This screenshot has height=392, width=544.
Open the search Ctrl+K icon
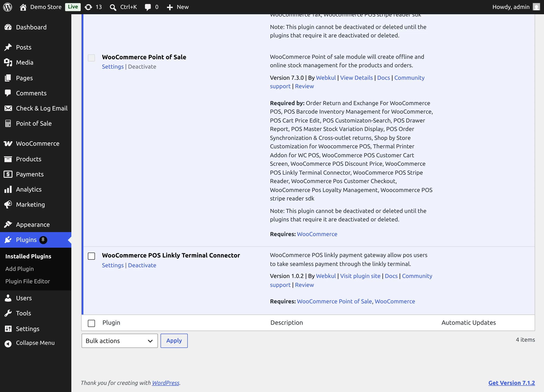pos(113,7)
